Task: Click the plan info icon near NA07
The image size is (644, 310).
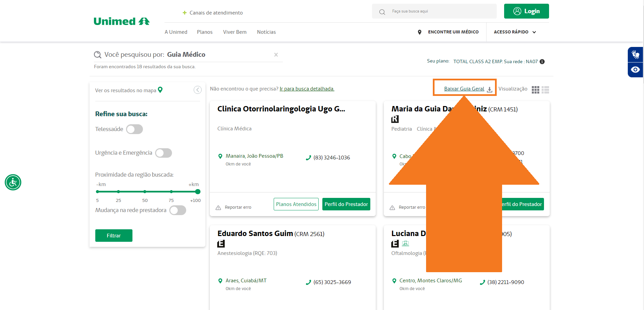Action: (x=542, y=61)
